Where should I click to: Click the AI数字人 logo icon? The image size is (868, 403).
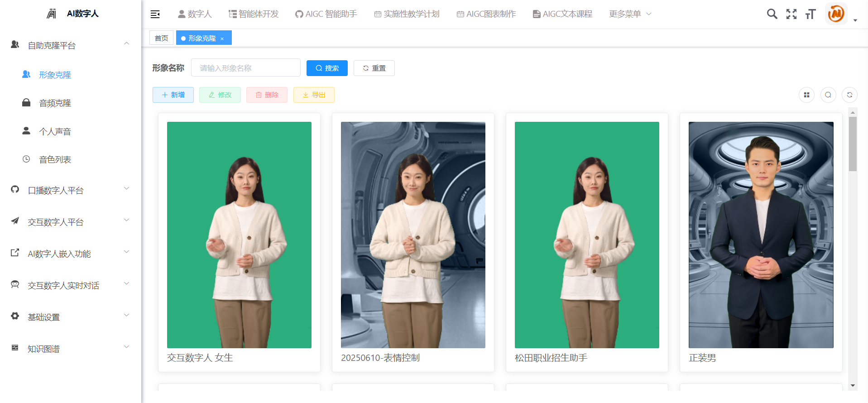point(52,14)
